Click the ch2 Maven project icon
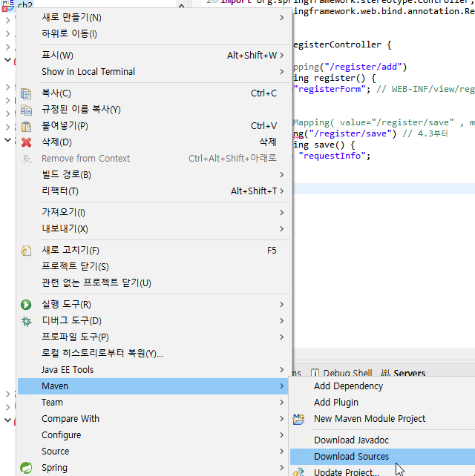This screenshot has height=476, width=475. pyautogui.click(x=8, y=5)
